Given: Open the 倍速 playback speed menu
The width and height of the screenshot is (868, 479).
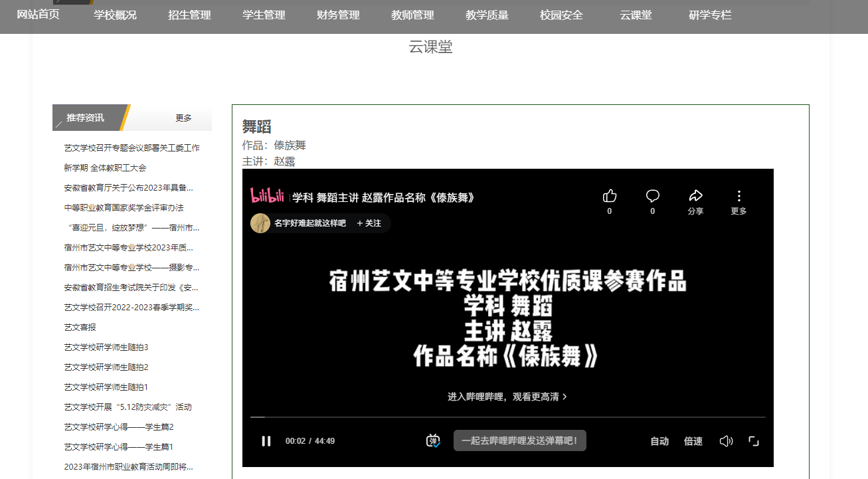Looking at the screenshot, I should pyautogui.click(x=693, y=441).
